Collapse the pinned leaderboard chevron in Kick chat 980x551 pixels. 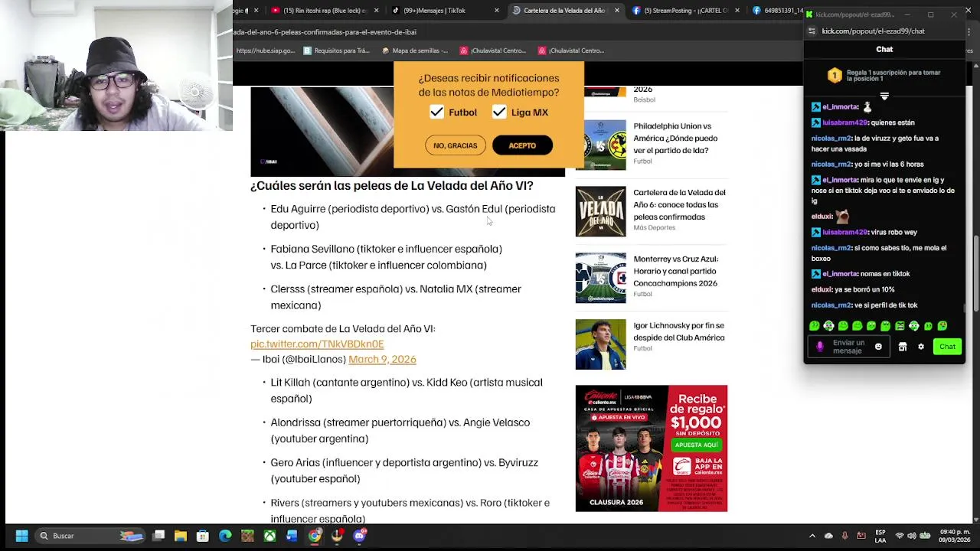pos(884,96)
